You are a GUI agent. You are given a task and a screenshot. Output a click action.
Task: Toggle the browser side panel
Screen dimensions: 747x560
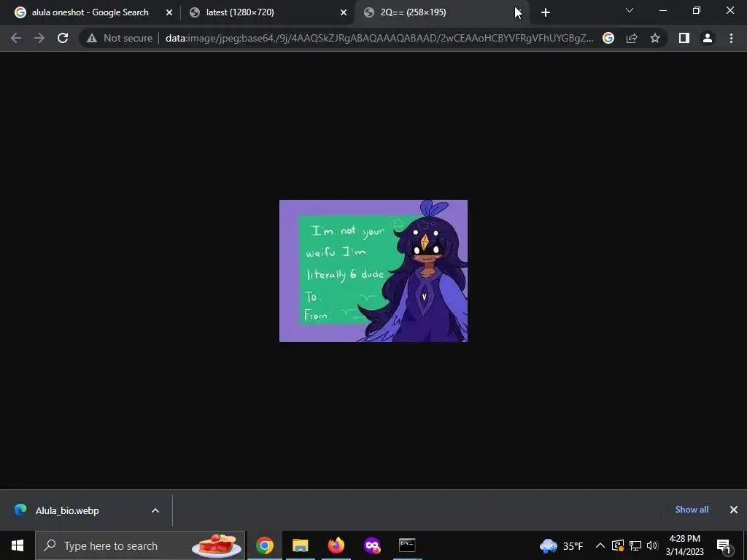click(x=684, y=38)
